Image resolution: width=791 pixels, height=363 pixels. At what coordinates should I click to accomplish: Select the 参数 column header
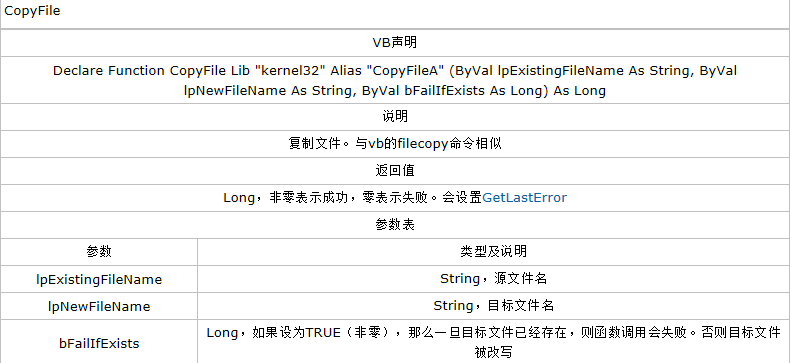(x=99, y=252)
